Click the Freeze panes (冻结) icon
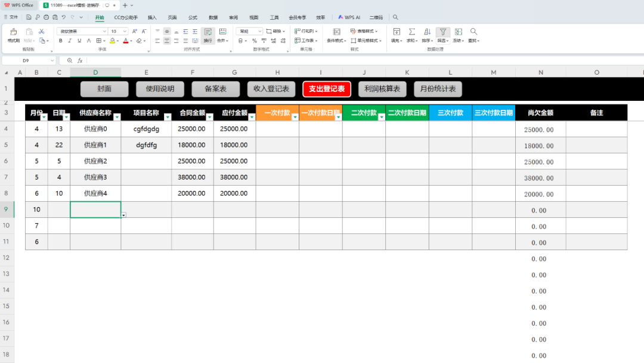 click(x=459, y=32)
